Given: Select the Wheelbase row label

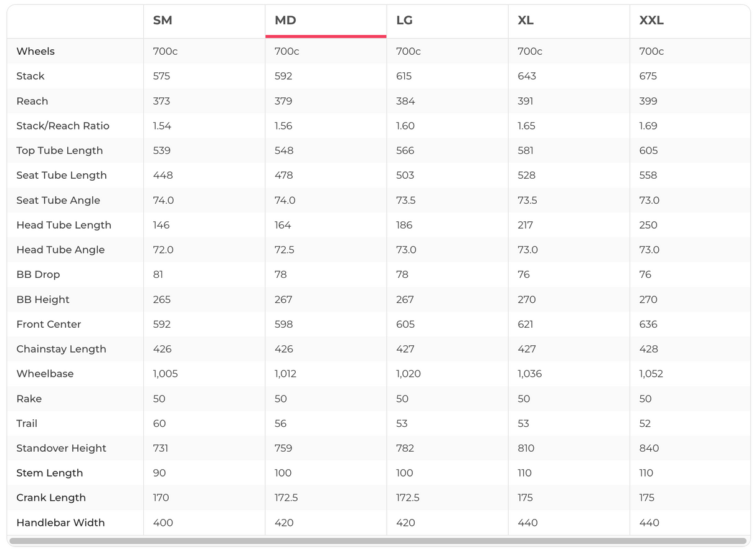Looking at the screenshot, I should coord(45,374).
